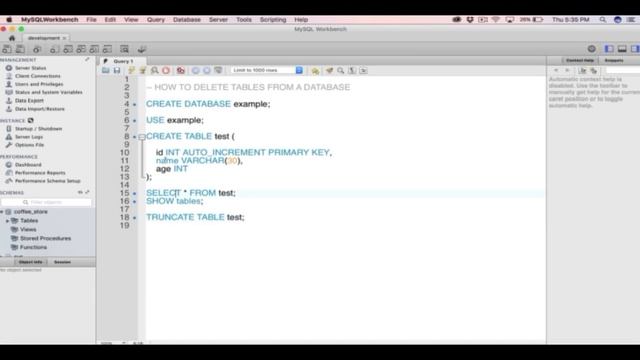Screen dimensions: 640x360
Task: Switch to the Snippets tab
Action: coord(613,60)
